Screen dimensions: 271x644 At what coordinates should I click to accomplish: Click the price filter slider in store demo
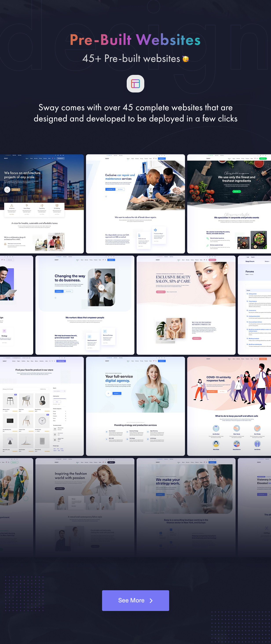59,398
